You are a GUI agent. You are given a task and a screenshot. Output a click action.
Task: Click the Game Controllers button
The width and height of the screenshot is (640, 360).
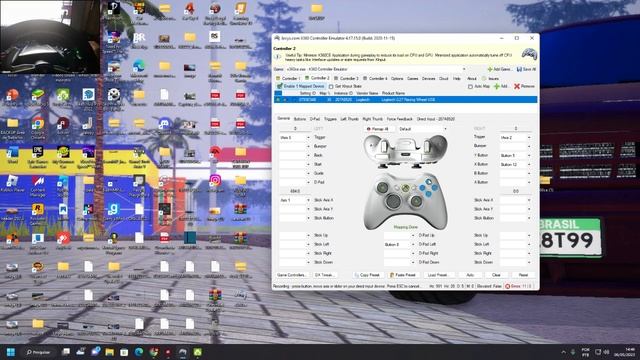pyautogui.click(x=291, y=275)
